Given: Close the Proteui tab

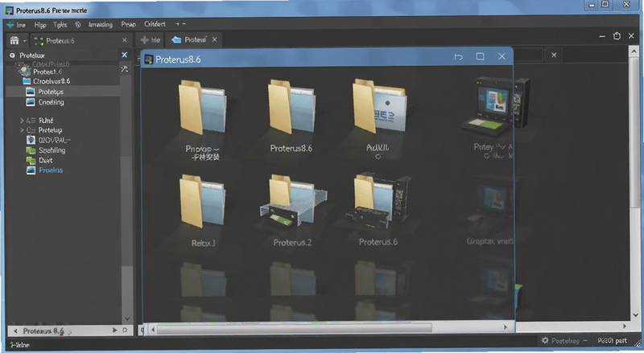Looking at the screenshot, I should click(x=214, y=40).
